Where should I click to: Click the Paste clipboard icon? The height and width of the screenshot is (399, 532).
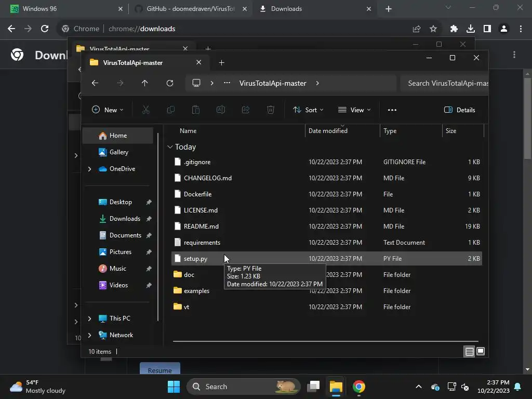pyautogui.click(x=196, y=110)
